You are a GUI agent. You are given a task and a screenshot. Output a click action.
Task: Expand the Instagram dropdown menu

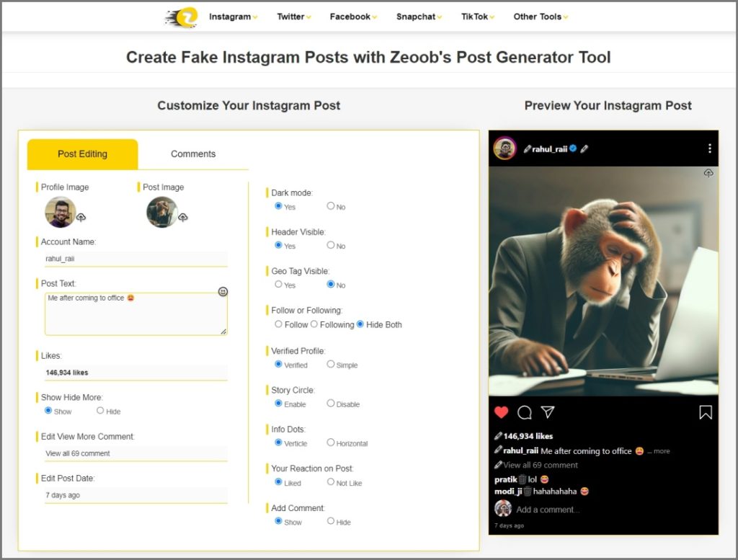[233, 17]
